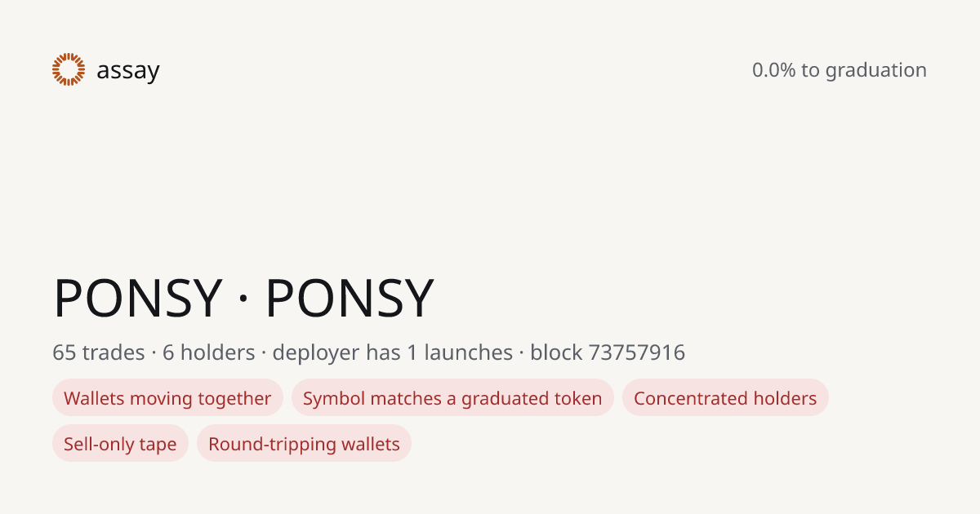
Task: Select the Wallets moving together tag
Action: 167,398
